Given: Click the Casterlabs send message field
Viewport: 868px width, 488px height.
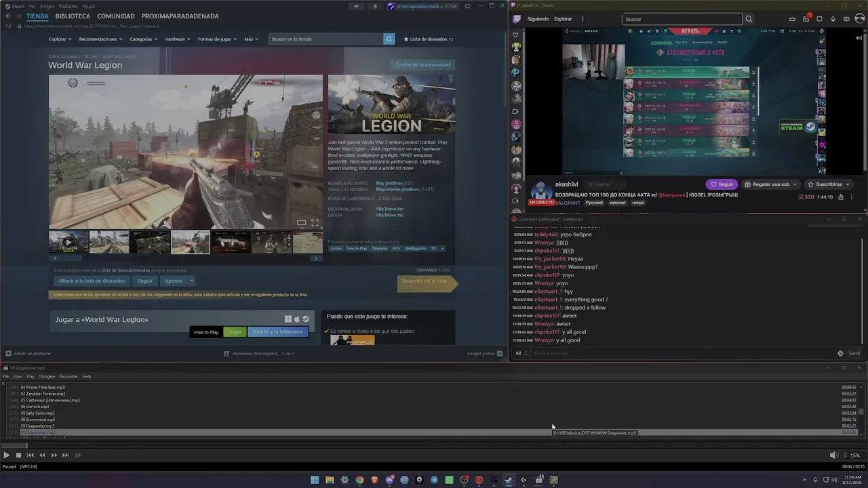Looking at the screenshot, I should click(682, 353).
